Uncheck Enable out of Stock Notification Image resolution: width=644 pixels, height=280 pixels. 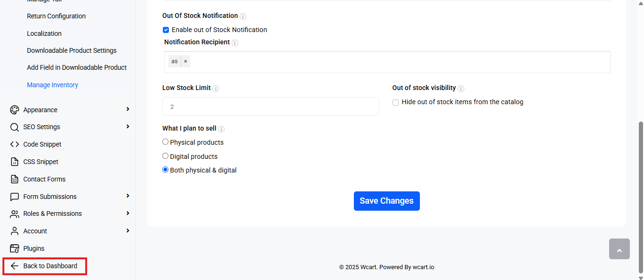[x=166, y=30]
